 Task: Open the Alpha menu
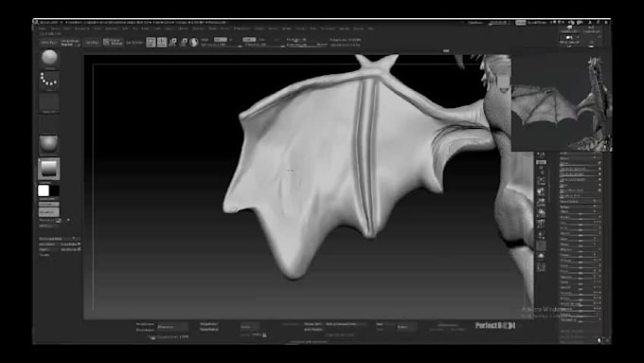tap(43, 28)
